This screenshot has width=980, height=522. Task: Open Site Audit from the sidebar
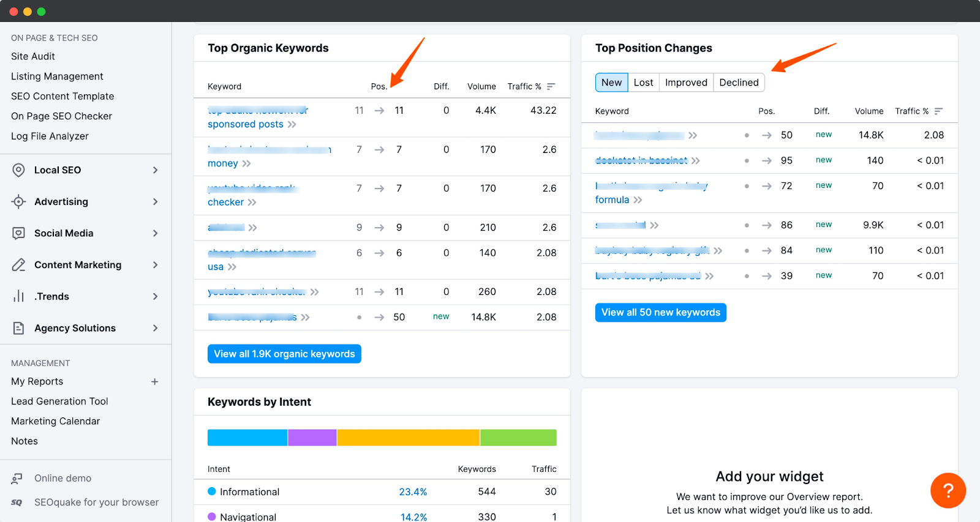(x=33, y=56)
